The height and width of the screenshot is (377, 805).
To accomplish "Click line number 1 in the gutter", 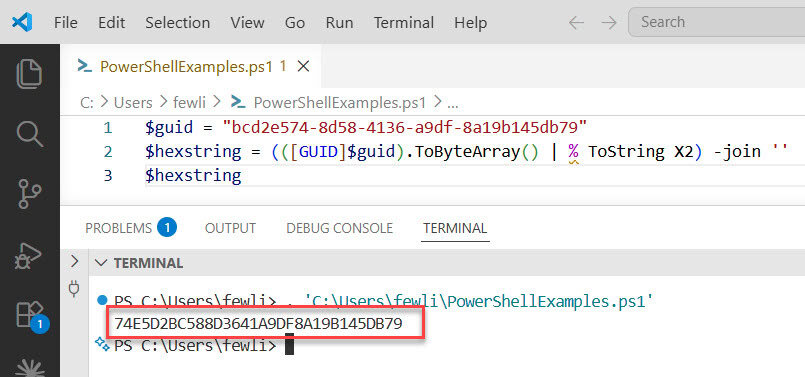I will 107,127.
